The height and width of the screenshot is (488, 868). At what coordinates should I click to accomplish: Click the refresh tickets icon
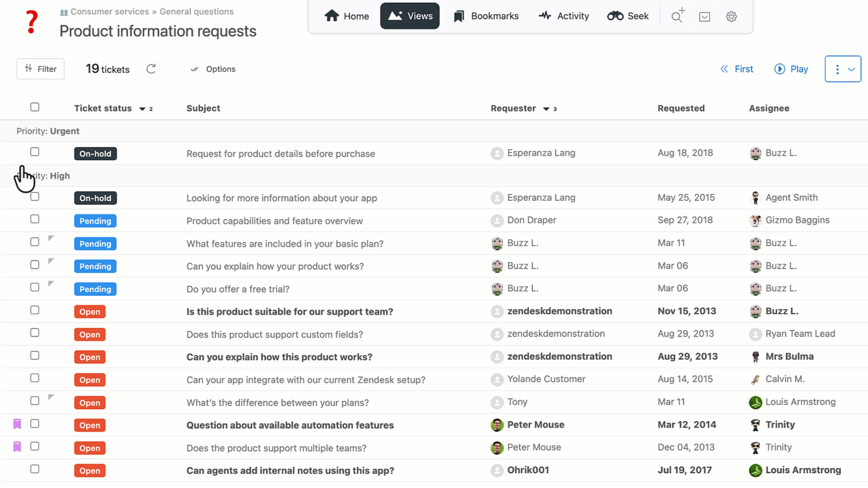tap(151, 69)
